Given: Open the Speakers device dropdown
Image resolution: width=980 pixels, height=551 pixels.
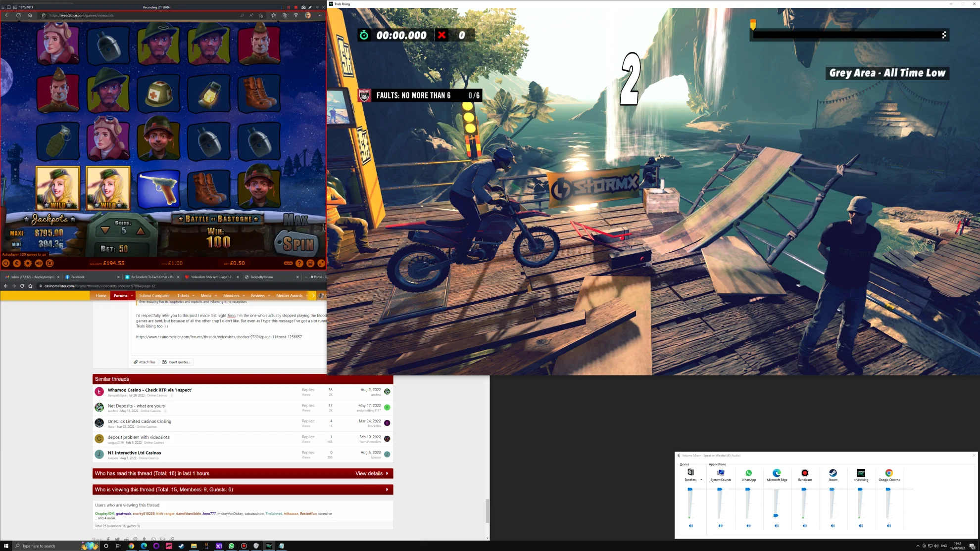Looking at the screenshot, I should point(701,480).
